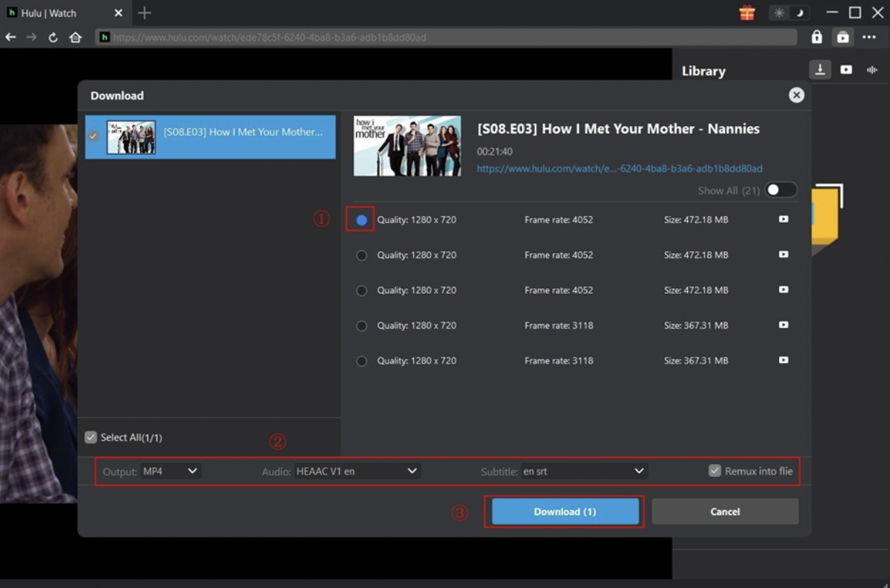Open a new browser tab with plus
Image resolution: width=890 pixels, height=588 pixels.
click(x=144, y=13)
